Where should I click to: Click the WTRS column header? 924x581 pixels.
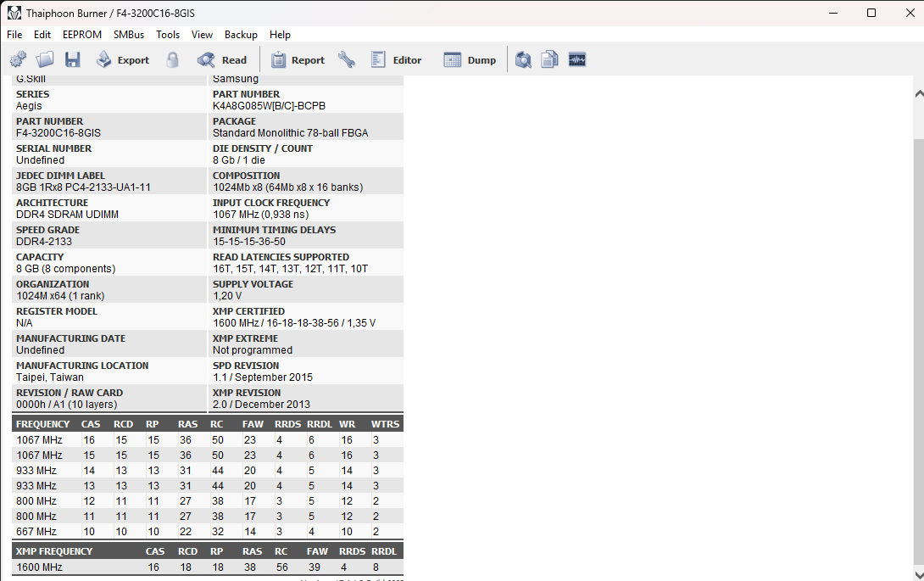point(385,424)
